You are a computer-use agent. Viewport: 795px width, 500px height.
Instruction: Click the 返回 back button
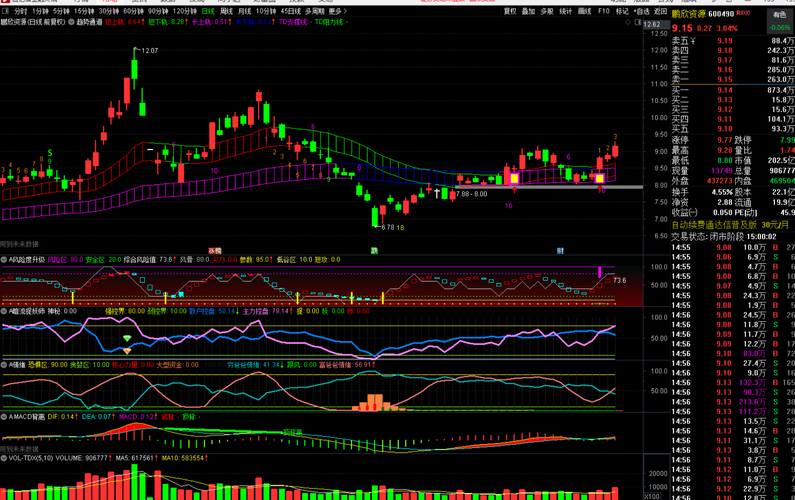point(660,11)
